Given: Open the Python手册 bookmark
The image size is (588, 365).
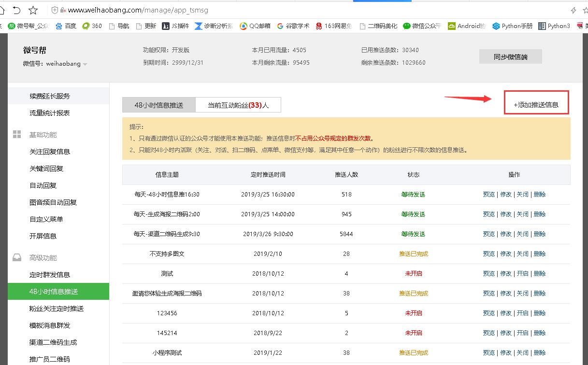Looking at the screenshot, I should pos(512,26).
